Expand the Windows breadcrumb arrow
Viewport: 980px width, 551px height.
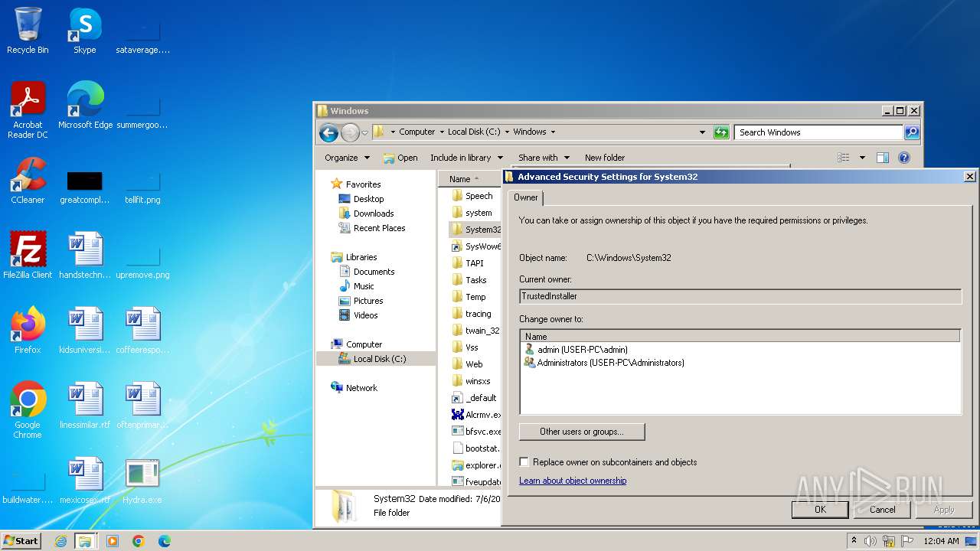pyautogui.click(x=553, y=132)
